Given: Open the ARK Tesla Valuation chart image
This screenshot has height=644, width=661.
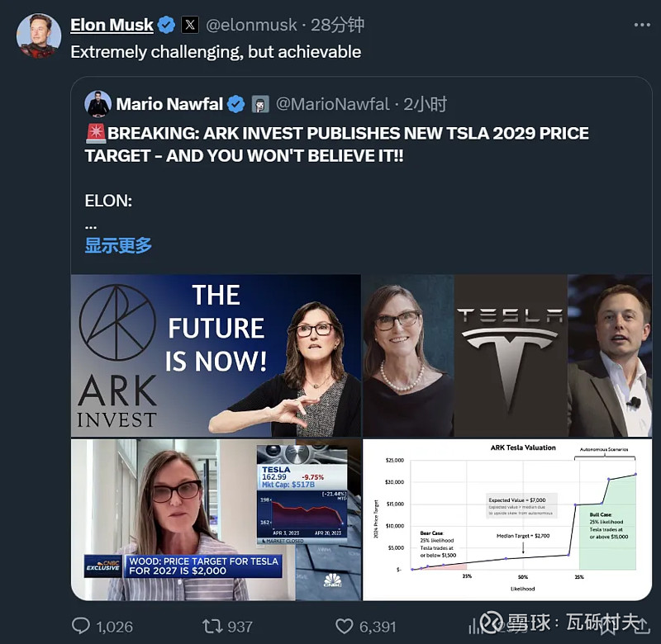Looking at the screenshot, I should [x=507, y=519].
